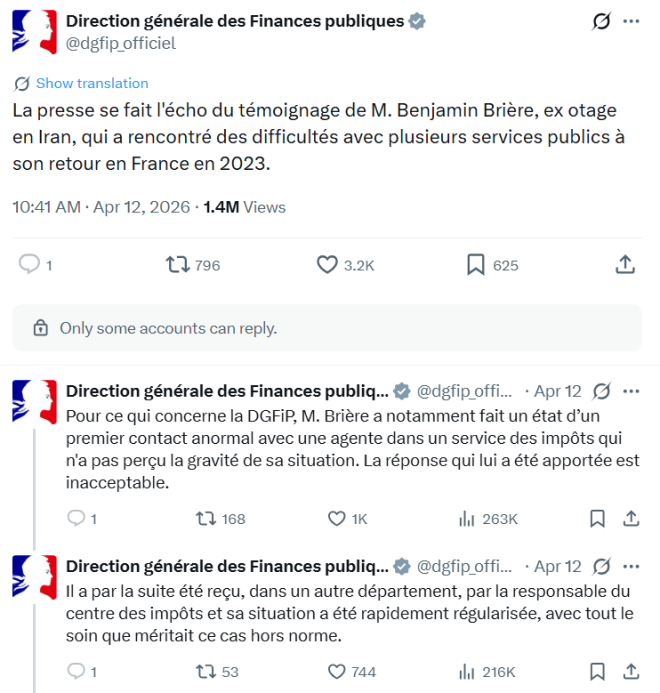Image resolution: width=660 pixels, height=693 pixels.
Task: Open more options on second reply
Action: [631, 567]
